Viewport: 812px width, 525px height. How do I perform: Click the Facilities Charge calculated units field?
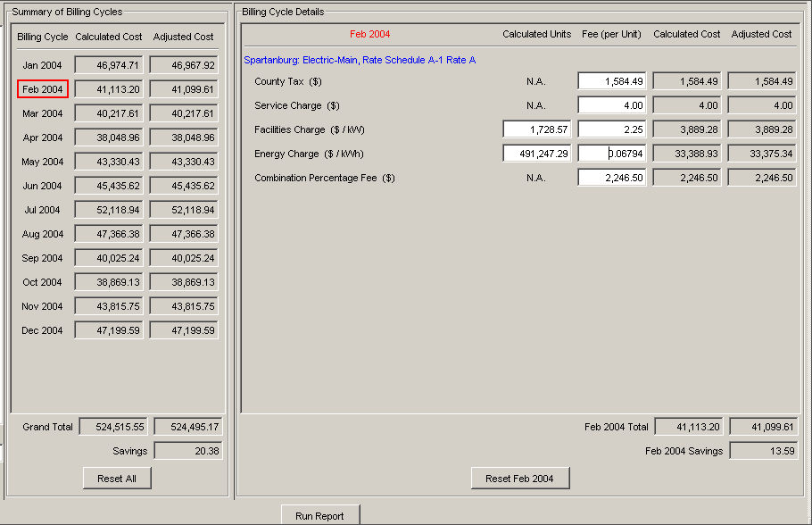click(537, 129)
